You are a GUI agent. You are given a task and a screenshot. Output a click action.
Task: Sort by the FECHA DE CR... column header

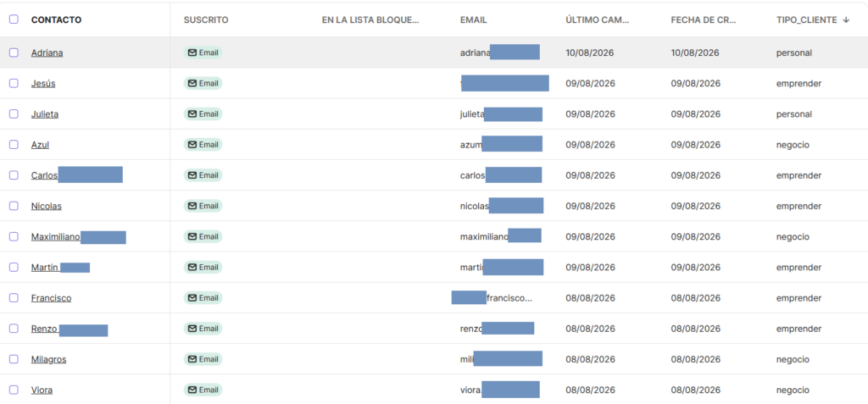tap(704, 20)
